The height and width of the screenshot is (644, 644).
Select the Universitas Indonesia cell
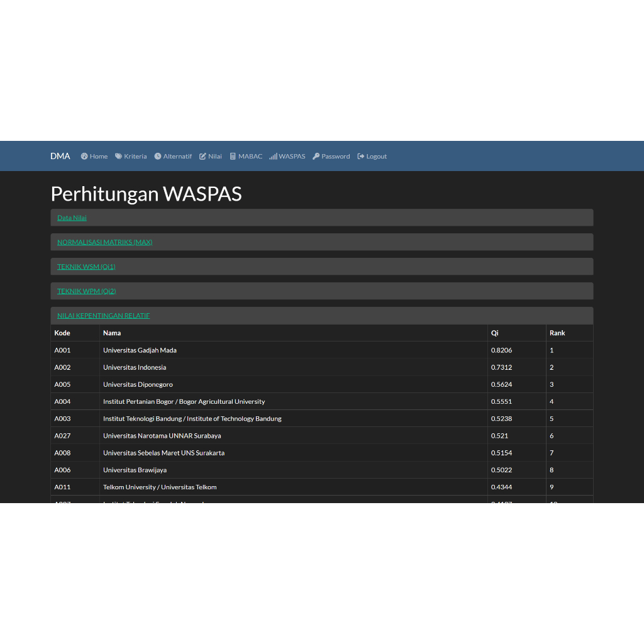click(293, 367)
